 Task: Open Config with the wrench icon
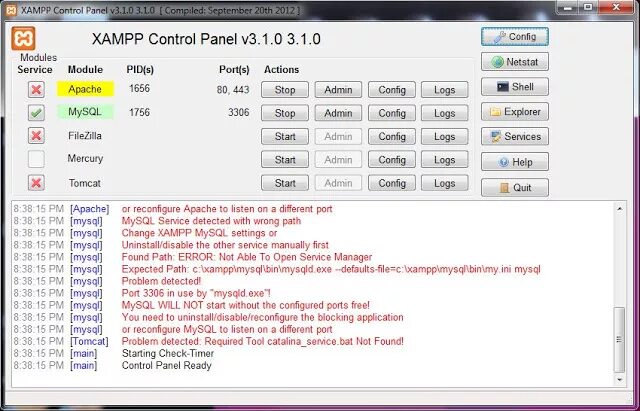click(x=515, y=37)
